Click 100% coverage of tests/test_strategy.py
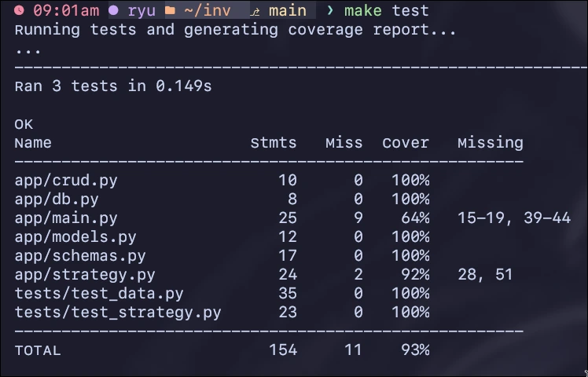The height and width of the screenshot is (377, 588). tap(410, 312)
